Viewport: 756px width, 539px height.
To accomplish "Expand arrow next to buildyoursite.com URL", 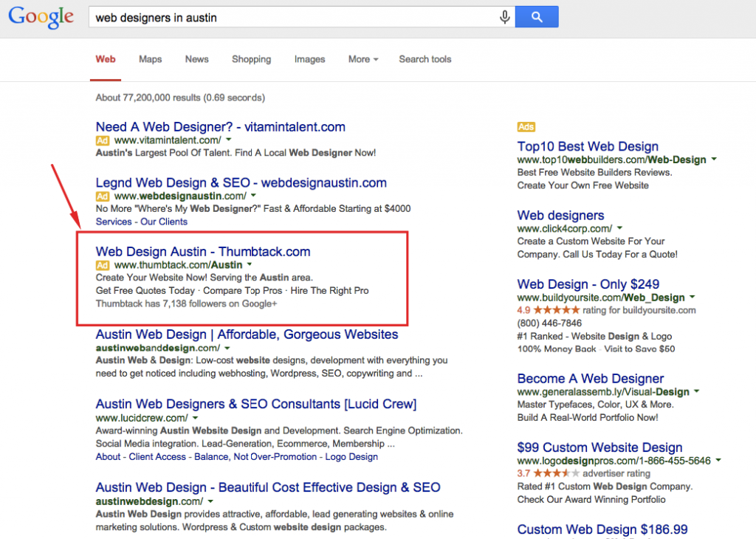I will pyautogui.click(x=693, y=297).
